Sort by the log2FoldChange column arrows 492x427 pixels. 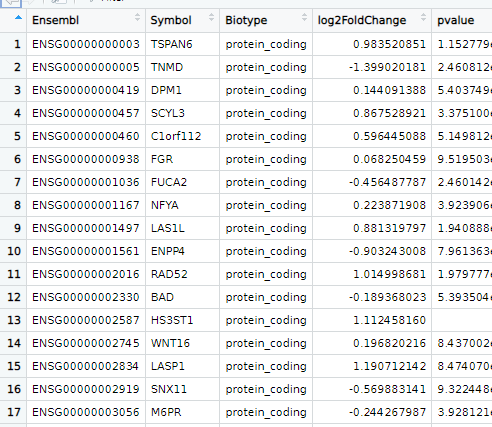pyautogui.click(x=423, y=17)
